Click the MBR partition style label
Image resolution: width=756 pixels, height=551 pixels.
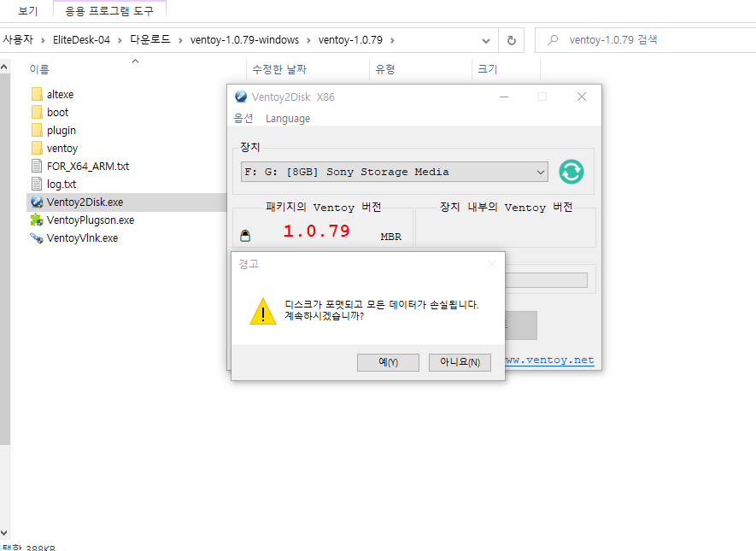coord(391,237)
